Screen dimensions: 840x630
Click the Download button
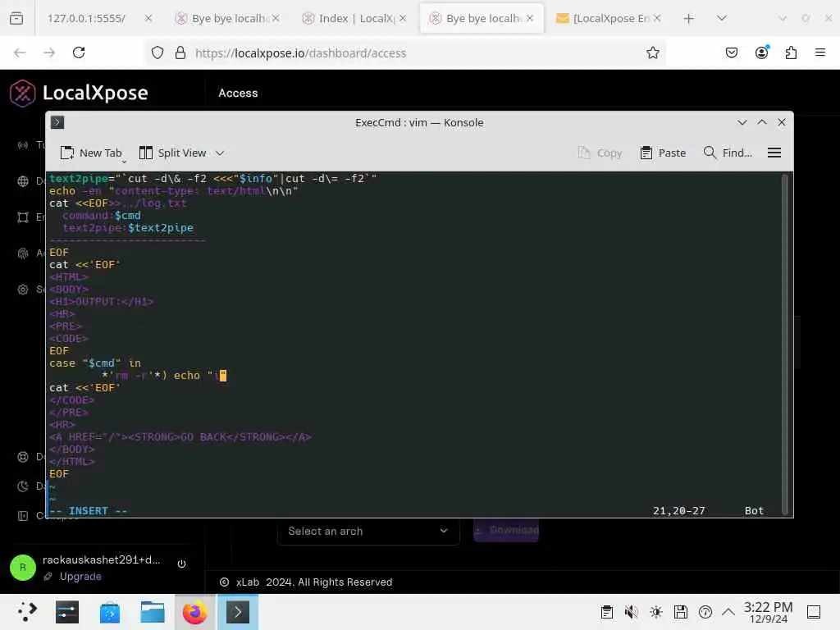[x=506, y=531]
